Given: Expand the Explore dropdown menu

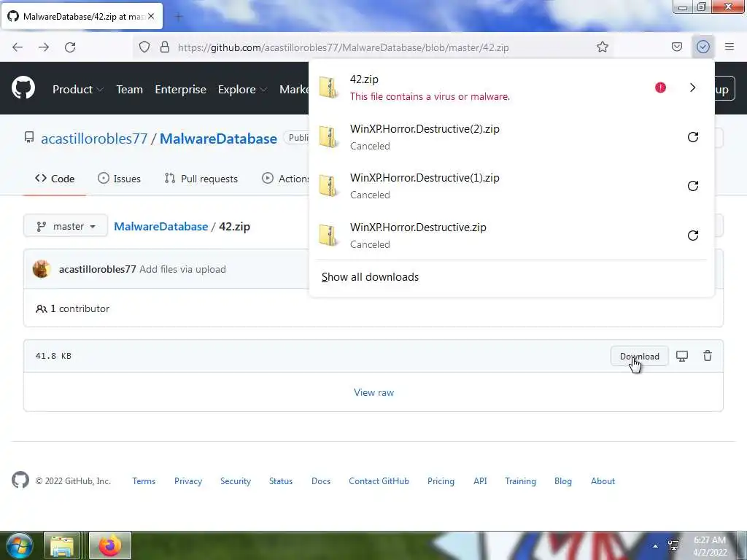Looking at the screenshot, I should [242, 90].
